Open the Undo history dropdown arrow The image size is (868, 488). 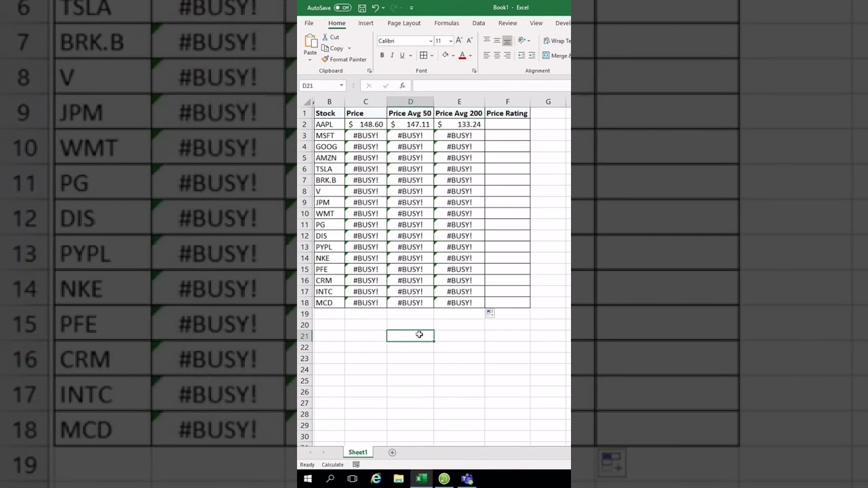point(382,7)
